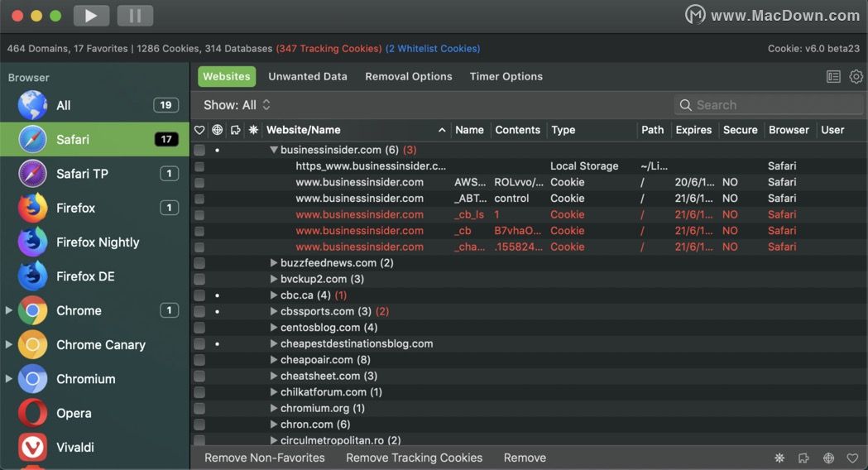Switch to the Websites tab
This screenshot has height=470, width=868.
pyautogui.click(x=227, y=76)
